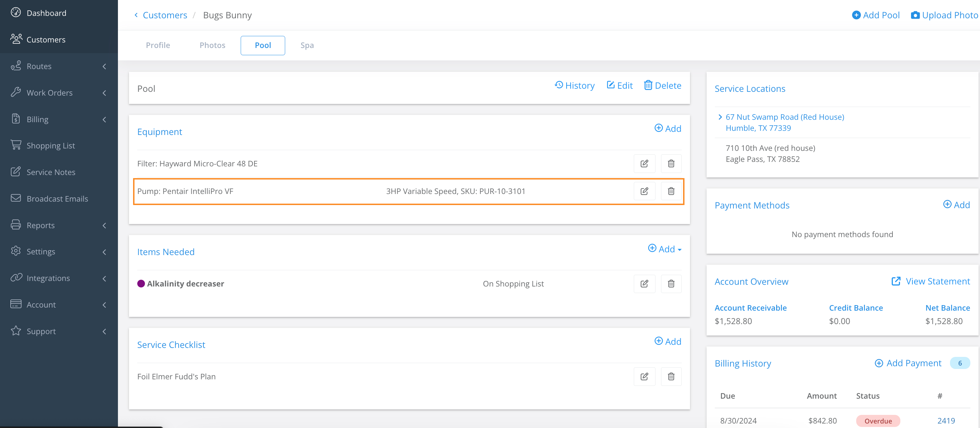
Task: Click the Settings gear icon
Action: click(x=16, y=251)
